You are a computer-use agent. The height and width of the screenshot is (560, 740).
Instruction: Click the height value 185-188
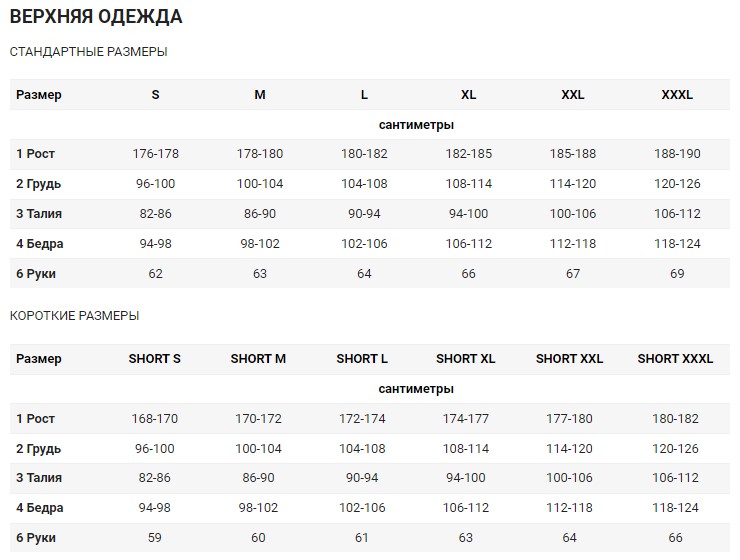pos(572,154)
